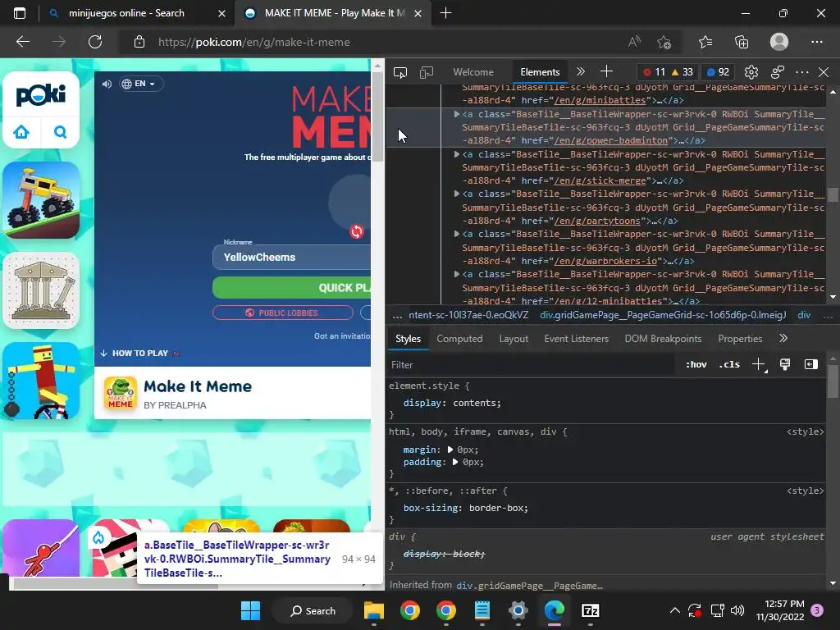Open Edge Settings and more menu
Image resolution: width=840 pixels, height=630 pixels.
click(x=816, y=42)
